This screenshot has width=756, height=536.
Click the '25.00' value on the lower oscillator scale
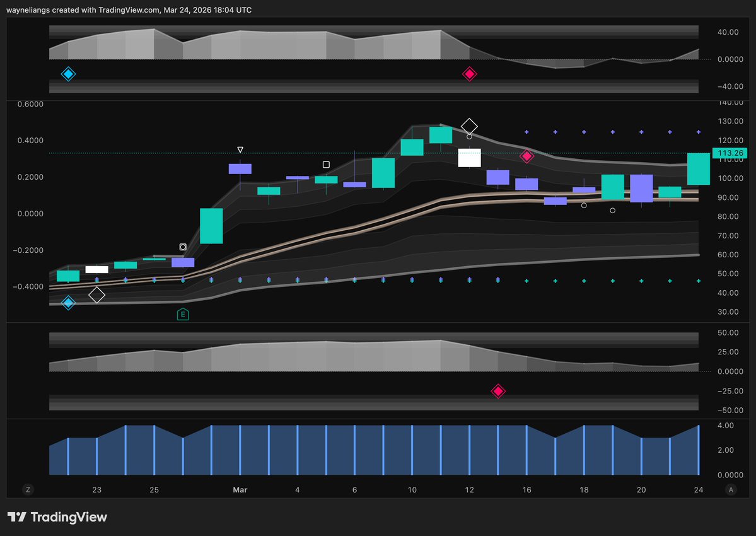coord(728,352)
